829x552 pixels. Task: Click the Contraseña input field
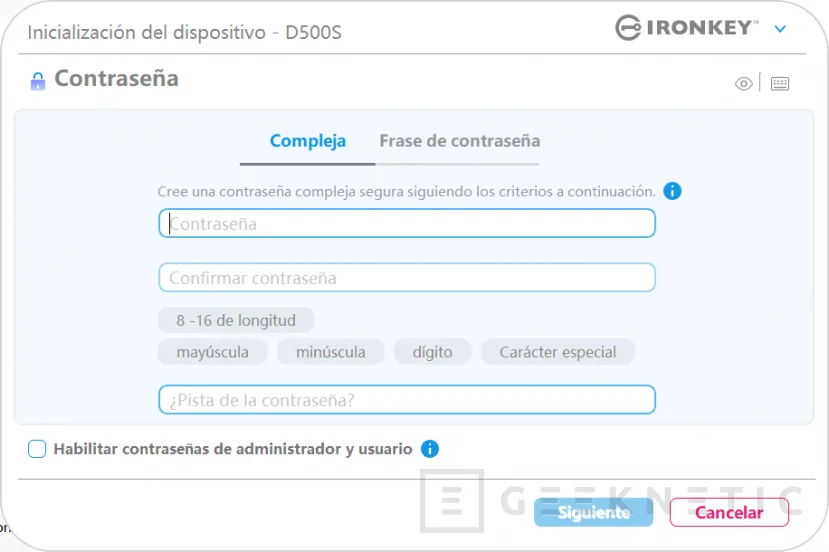(407, 223)
